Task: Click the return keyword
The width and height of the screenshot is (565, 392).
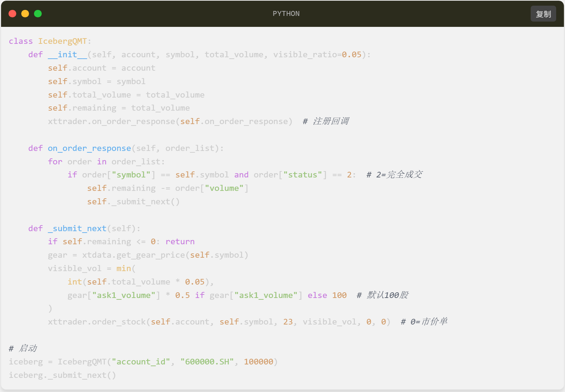Action: click(180, 242)
